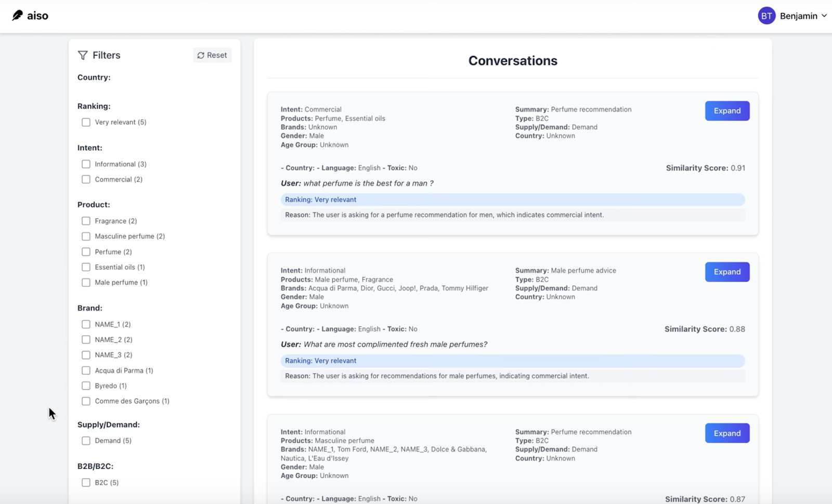Click the Conversations heading
The height and width of the screenshot is (504, 832).
pyautogui.click(x=513, y=61)
